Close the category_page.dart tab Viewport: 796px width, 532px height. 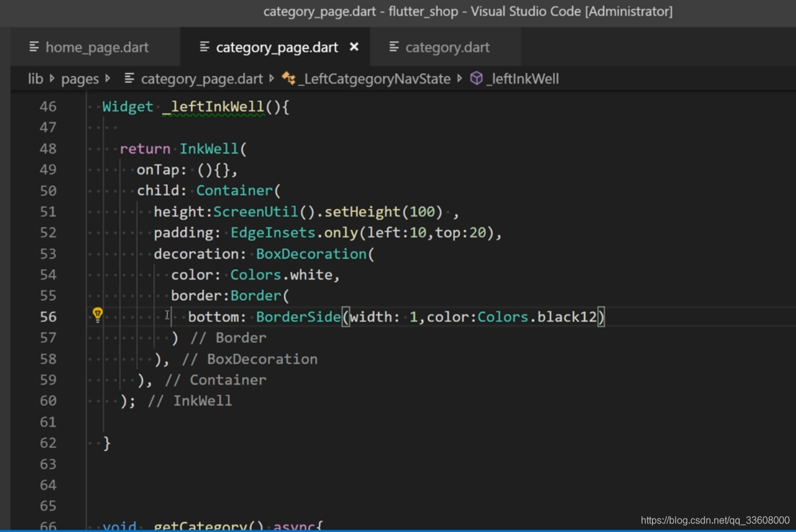[354, 47]
